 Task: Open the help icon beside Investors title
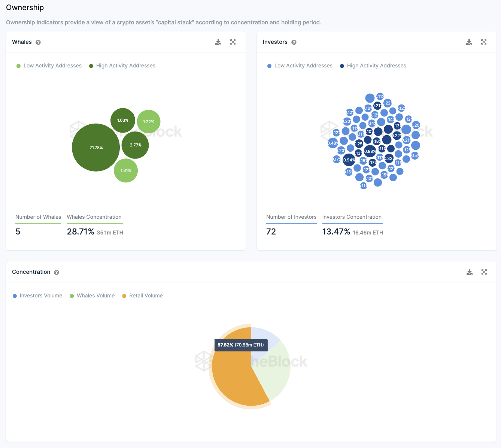coord(294,42)
